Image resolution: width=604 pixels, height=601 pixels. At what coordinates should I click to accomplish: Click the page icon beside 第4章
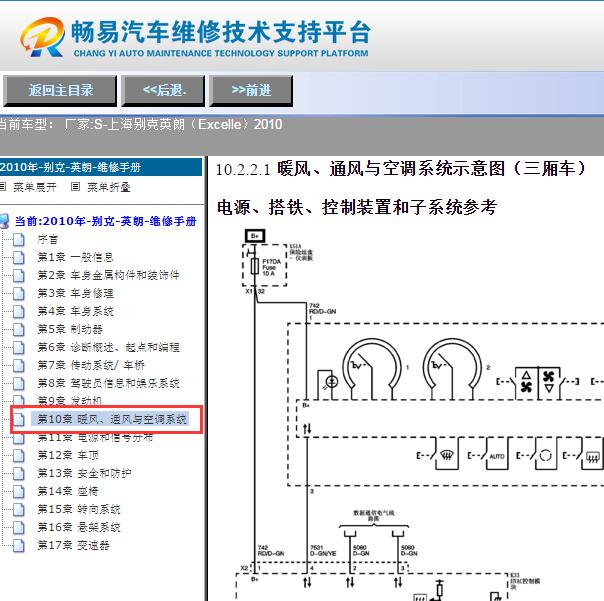pos(18,311)
